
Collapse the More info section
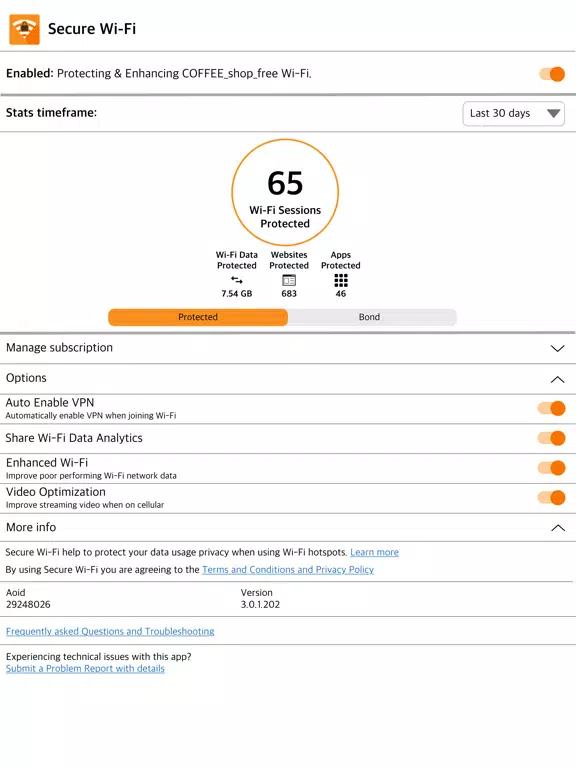pos(288,528)
